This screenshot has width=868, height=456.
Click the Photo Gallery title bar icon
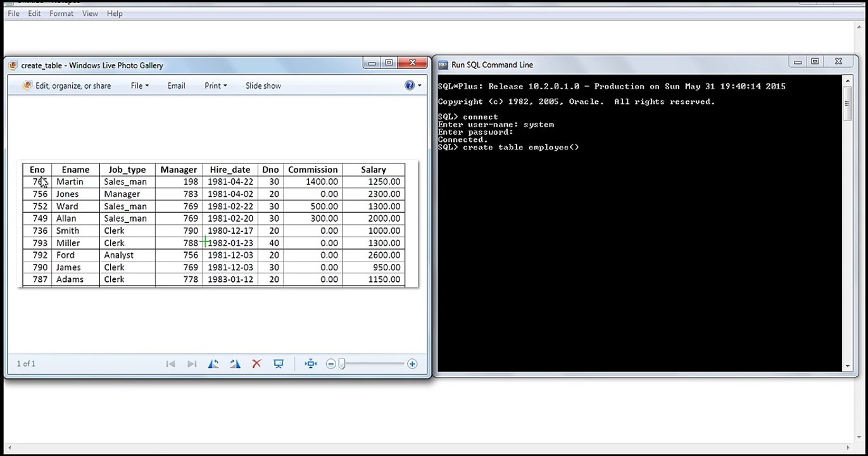[13, 65]
